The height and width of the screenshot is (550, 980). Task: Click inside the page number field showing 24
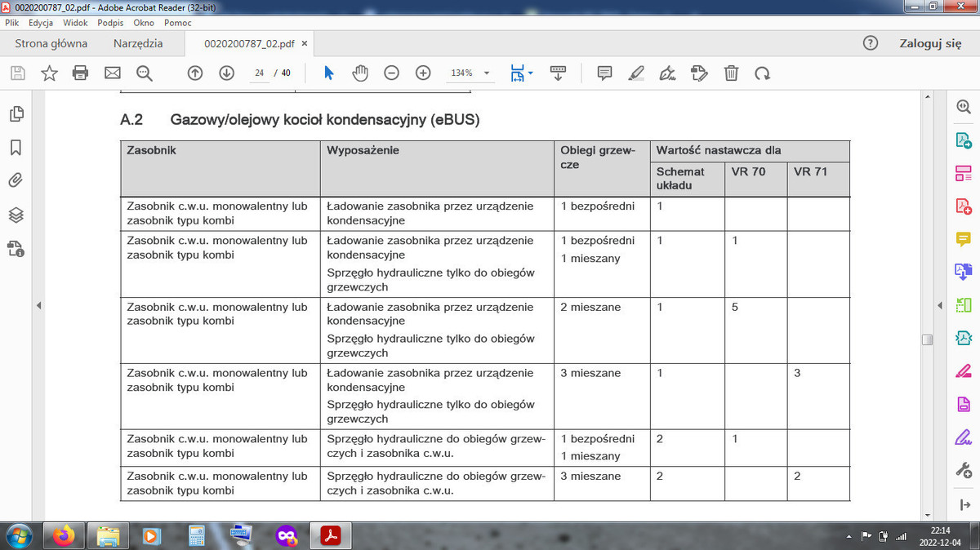tap(258, 73)
